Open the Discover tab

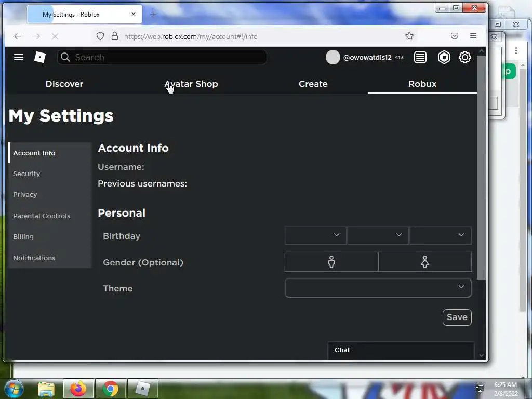pyautogui.click(x=64, y=84)
